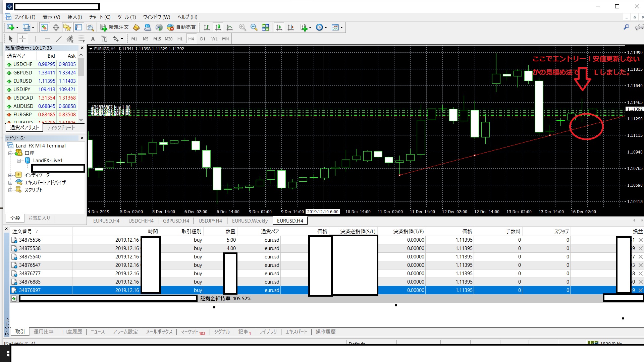Click the New Order (新規注文) button
This screenshot has height=362, width=644.
[114, 27]
